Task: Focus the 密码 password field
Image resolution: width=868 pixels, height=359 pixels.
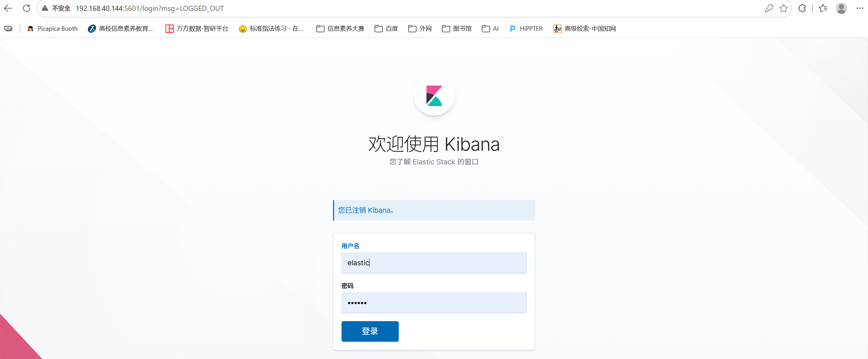Action: click(434, 302)
